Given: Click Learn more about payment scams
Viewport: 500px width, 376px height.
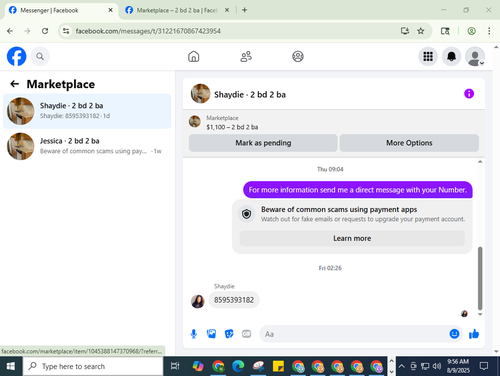Looking at the screenshot, I should [352, 238].
